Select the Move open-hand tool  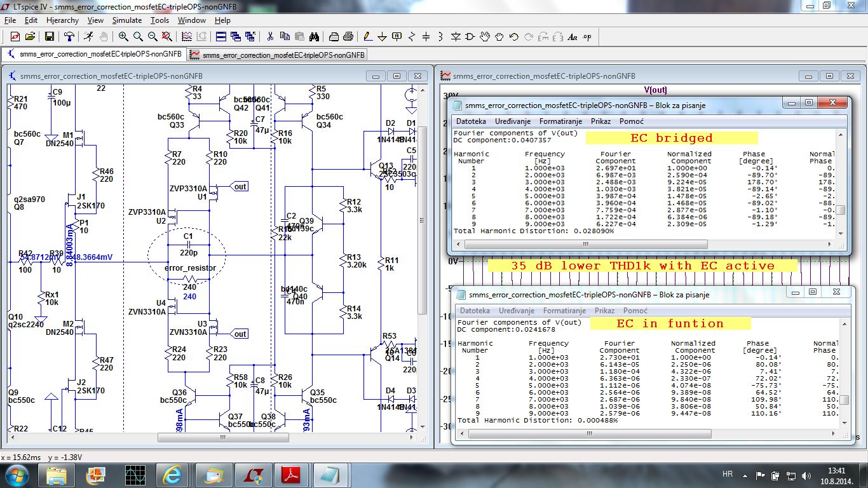(485, 37)
